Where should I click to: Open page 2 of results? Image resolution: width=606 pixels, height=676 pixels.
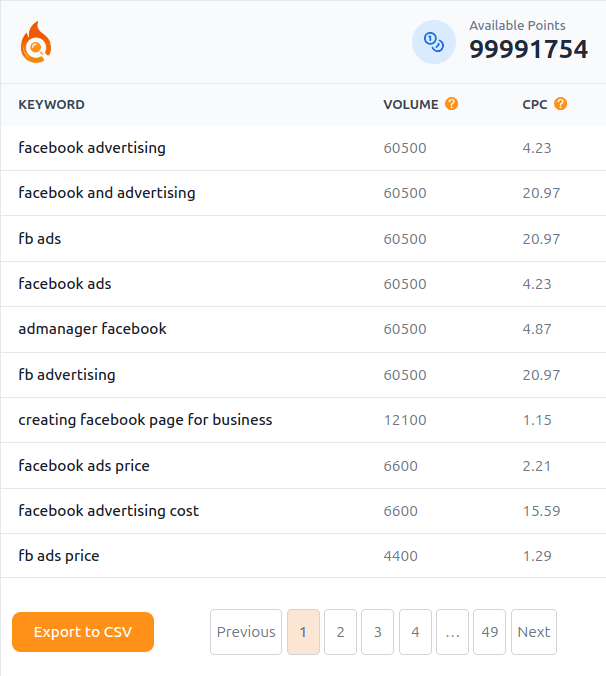click(x=340, y=632)
